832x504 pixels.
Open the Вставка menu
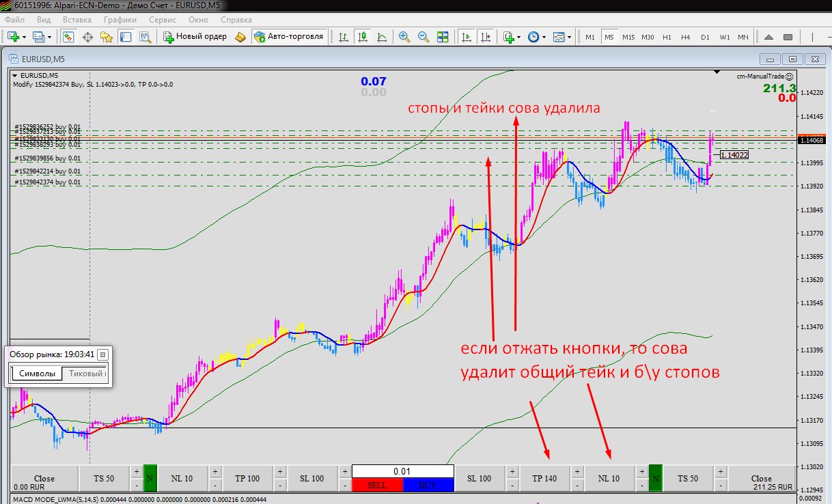pyautogui.click(x=77, y=20)
